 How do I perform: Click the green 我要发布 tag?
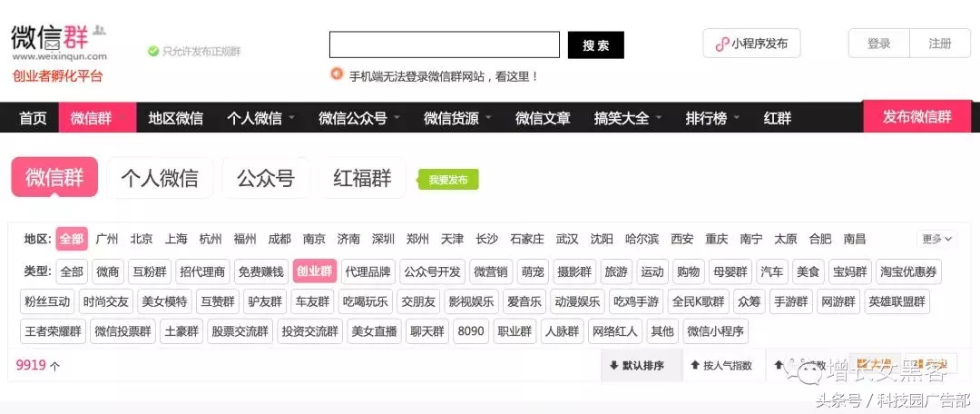pyautogui.click(x=448, y=180)
